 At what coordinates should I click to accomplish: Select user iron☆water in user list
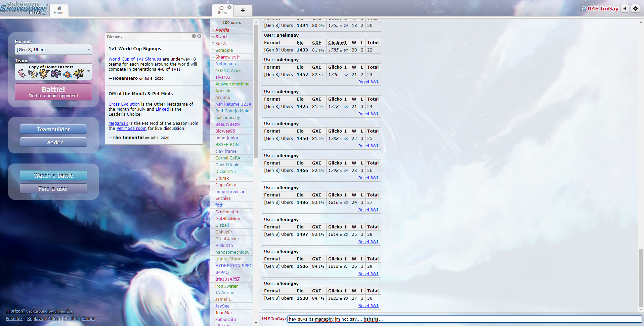pyautogui.click(x=232, y=286)
